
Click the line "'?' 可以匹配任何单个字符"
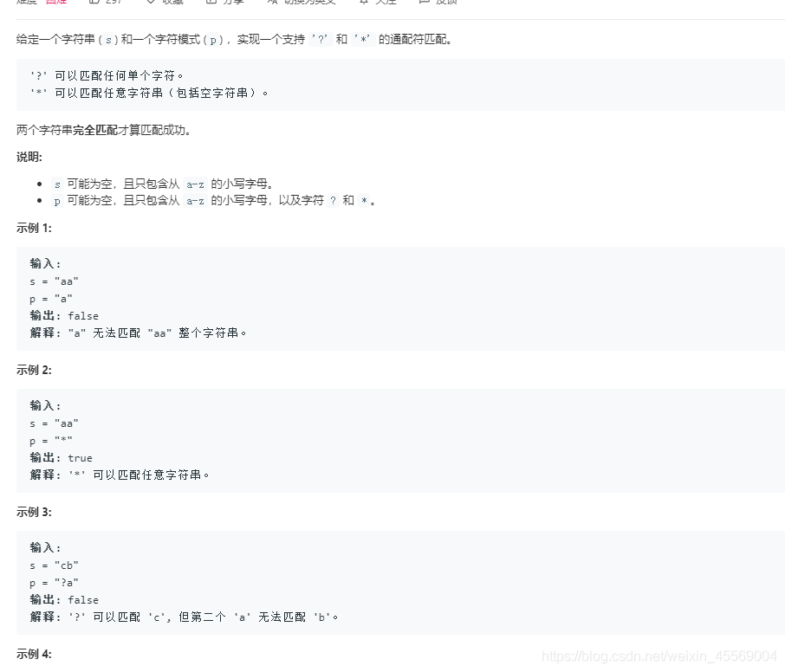(107, 75)
